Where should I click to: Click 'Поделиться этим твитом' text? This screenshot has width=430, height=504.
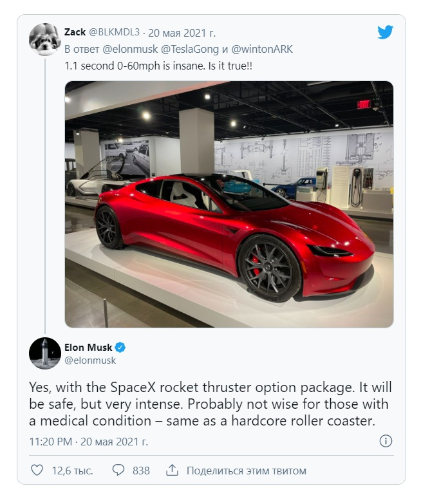[x=247, y=471]
